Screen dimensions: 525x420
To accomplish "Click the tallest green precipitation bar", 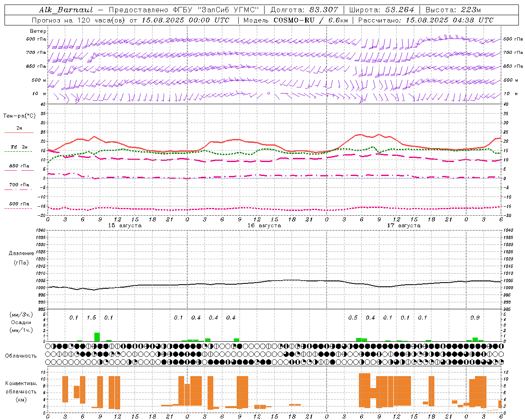I will pyautogui.click(x=97, y=337).
